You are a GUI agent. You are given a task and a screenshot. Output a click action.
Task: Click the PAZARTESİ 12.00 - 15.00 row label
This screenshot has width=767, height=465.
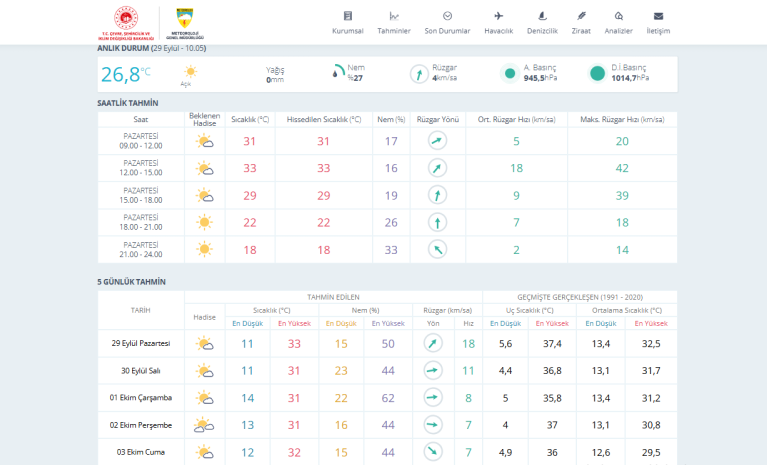pos(141,168)
